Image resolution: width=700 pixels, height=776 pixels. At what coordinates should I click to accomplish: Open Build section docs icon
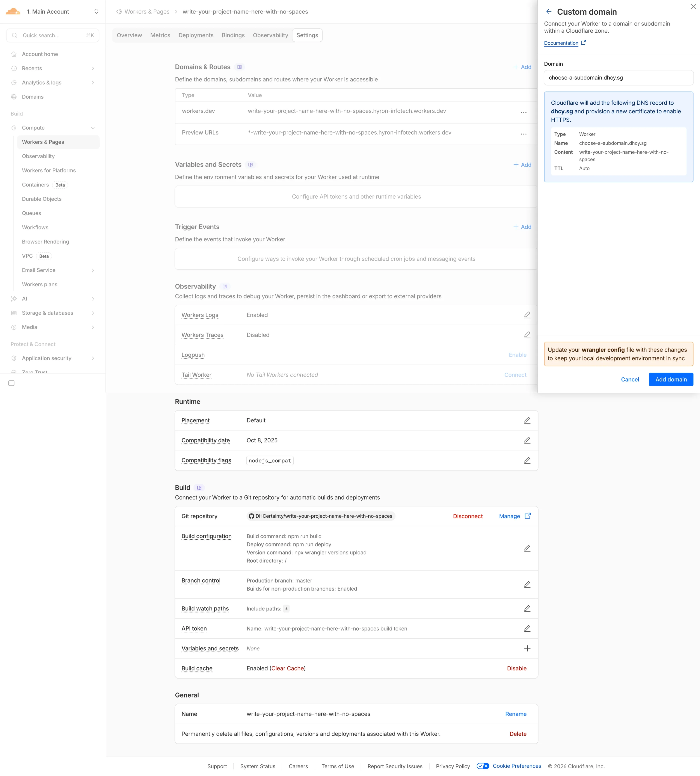coord(199,488)
